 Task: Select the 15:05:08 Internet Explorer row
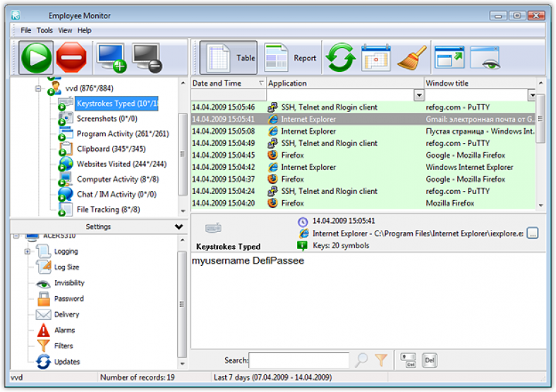point(363,131)
